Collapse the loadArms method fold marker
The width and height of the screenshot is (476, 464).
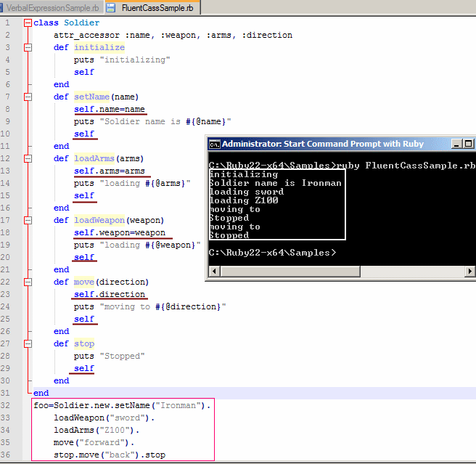pos(28,158)
